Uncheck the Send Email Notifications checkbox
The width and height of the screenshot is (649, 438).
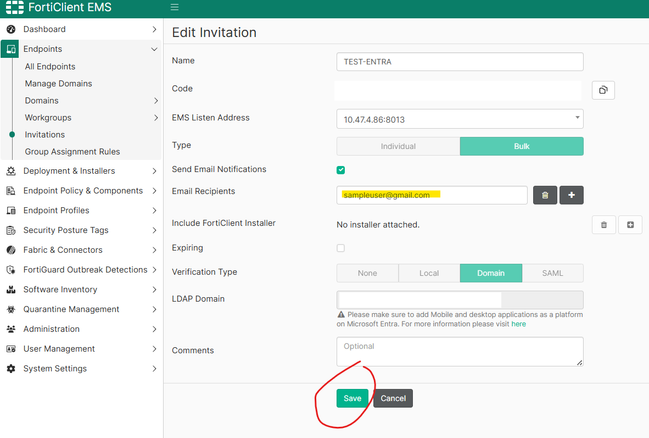[341, 170]
